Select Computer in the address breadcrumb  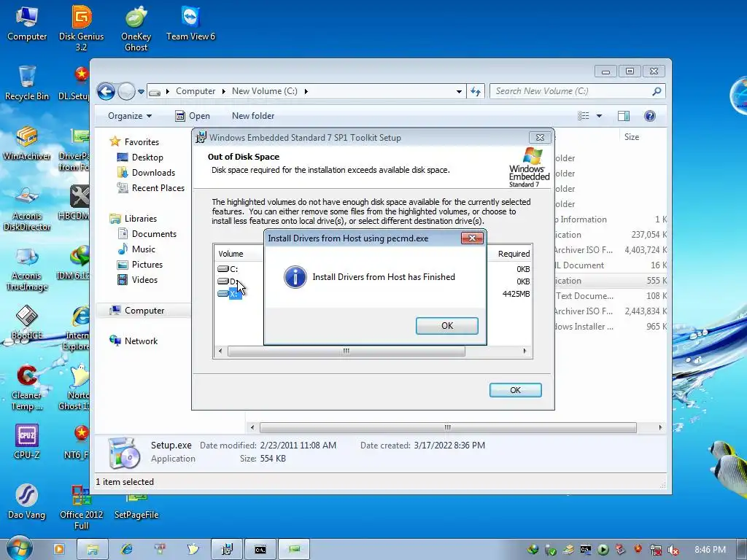pos(196,91)
